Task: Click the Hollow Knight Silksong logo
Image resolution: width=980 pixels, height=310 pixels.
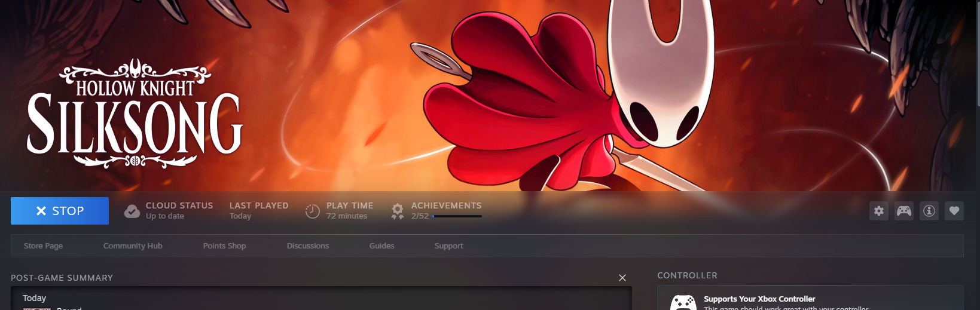Action: [x=135, y=113]
